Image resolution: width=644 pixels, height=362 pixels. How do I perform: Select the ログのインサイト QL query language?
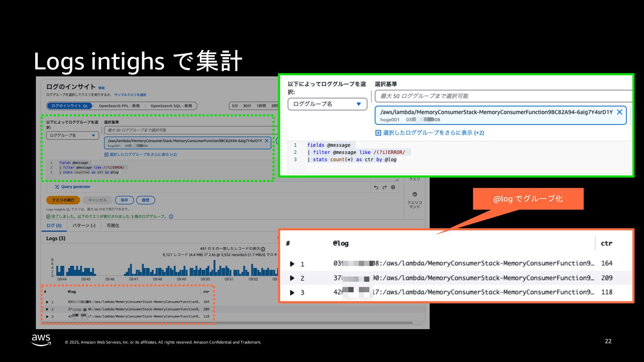[69, 106]
